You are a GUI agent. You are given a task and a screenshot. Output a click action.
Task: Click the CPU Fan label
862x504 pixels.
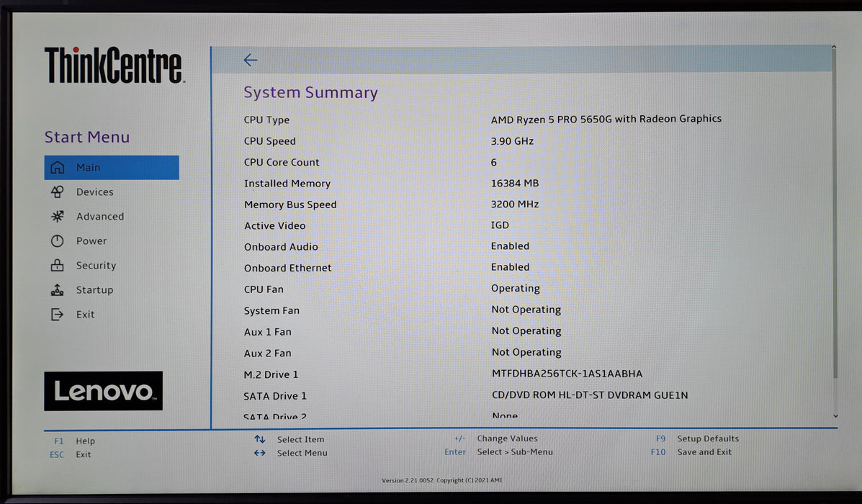264,289
